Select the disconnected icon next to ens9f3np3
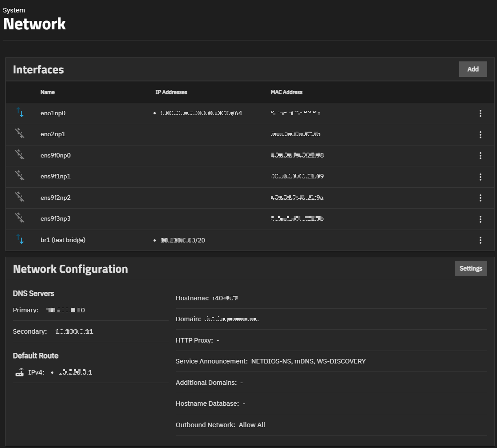Image resolution: width=497 pixels, height=448 pixels. 20,218
